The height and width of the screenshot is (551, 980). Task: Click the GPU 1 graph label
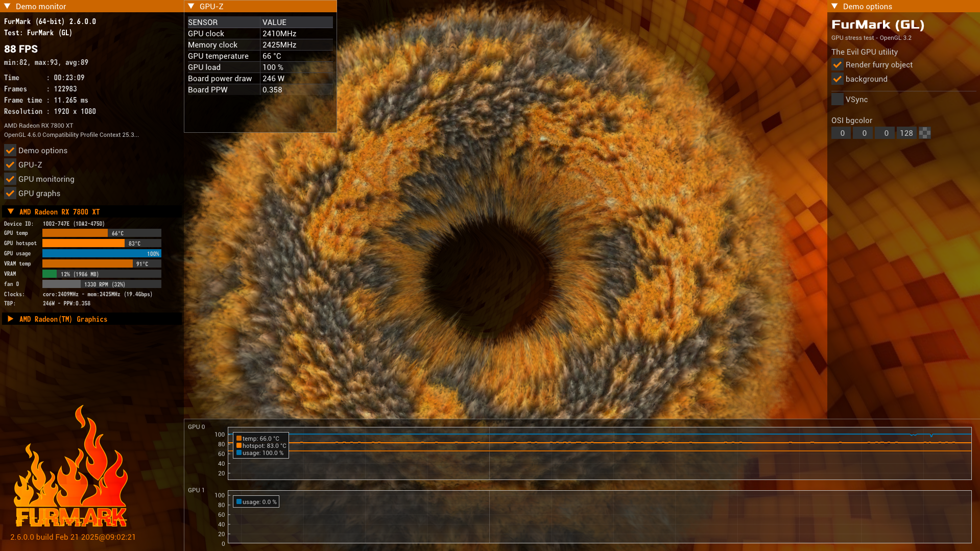(196, 490)
